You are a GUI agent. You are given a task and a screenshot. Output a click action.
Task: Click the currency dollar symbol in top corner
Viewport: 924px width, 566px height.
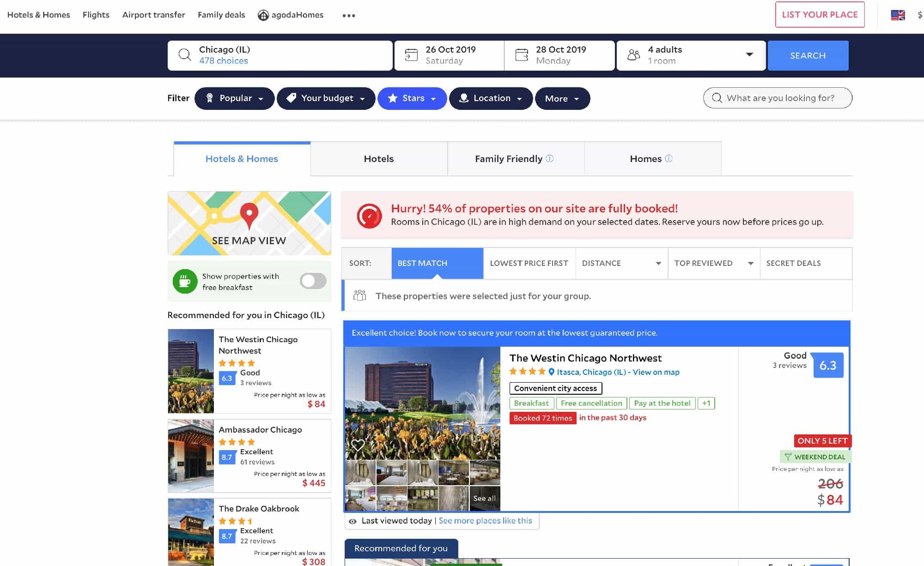pos(920,15)
